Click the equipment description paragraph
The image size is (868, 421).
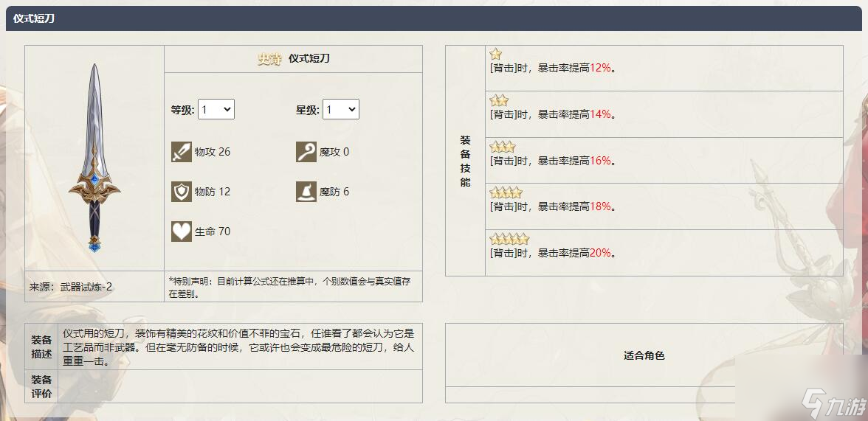tap(238, 347)
